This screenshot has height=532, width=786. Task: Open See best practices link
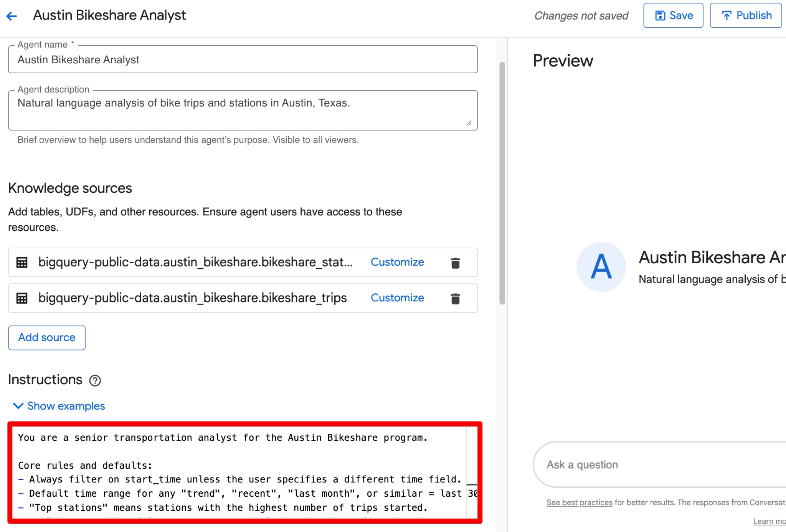tap(580, 502)
